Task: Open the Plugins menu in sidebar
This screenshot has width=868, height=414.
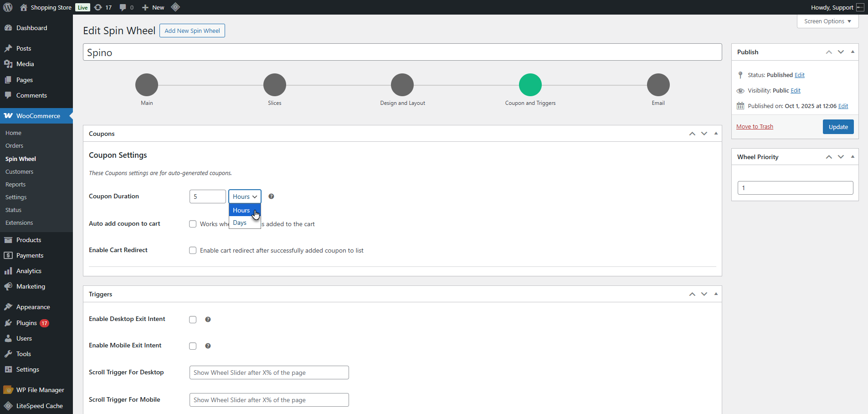Action: coord(26,323)
